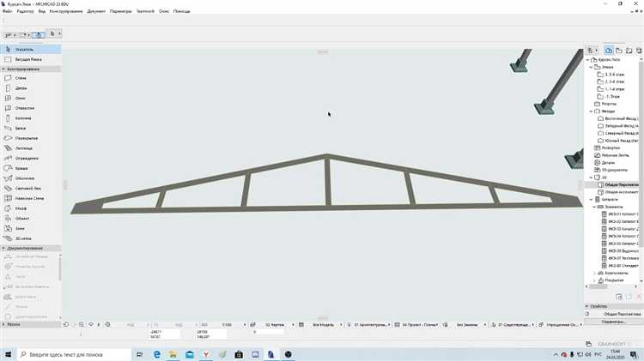
Task: Open the Редактор menu
Action: [25, 11]
